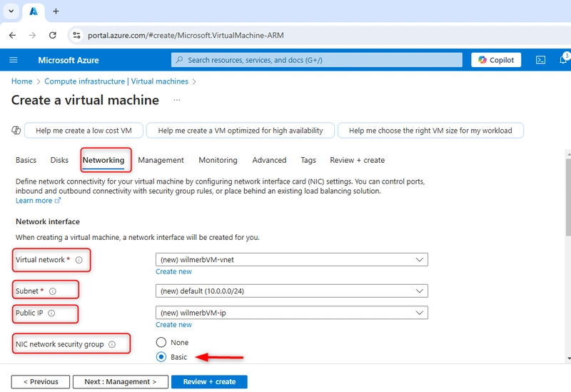The width and height of the screenshot is (571, 392).
Task: Select the None radio option
Action: tap(161, 343)
